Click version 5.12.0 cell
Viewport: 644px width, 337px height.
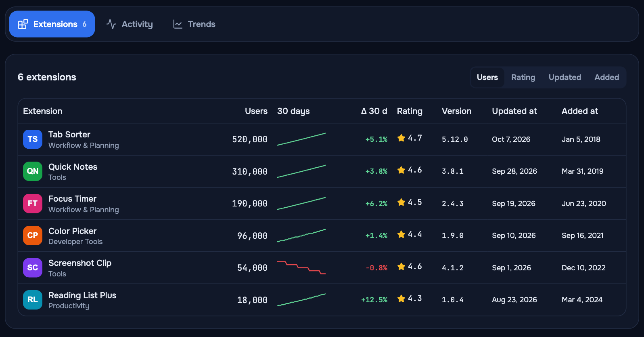(x=455, y=139)
